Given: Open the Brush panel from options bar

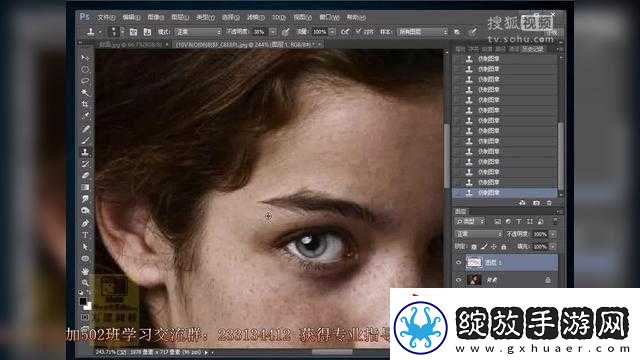Looking at the screenshot, I should click(133, 32).
